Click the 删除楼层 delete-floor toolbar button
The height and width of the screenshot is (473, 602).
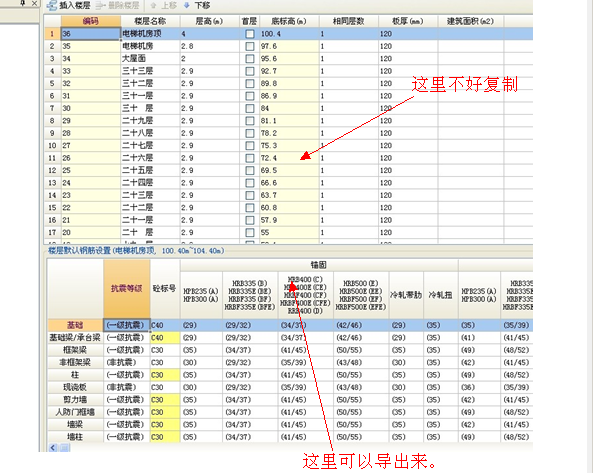tap(117, 5)
